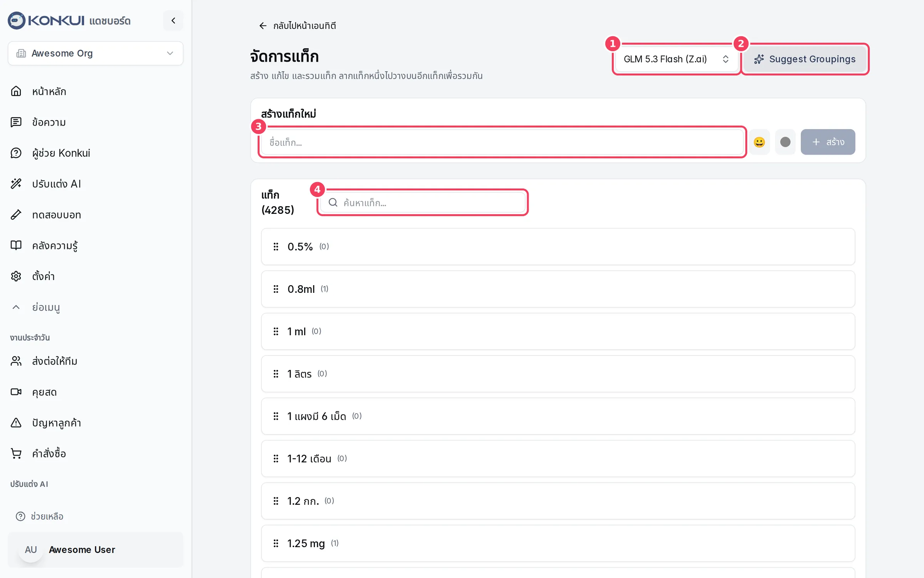Click the ทดสอบบอท pencil icon

pos(16,215)
